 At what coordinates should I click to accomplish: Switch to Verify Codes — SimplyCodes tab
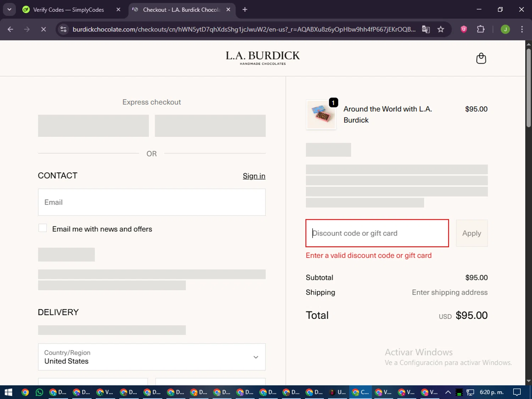(68, 10)
